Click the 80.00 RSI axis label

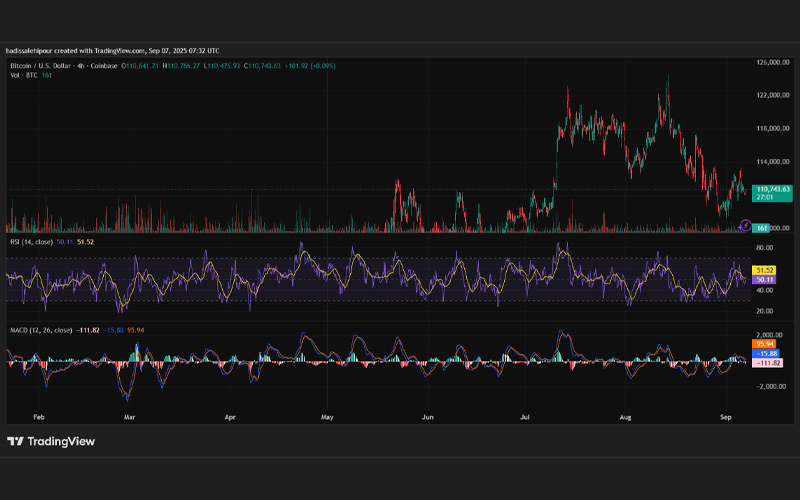765,248
